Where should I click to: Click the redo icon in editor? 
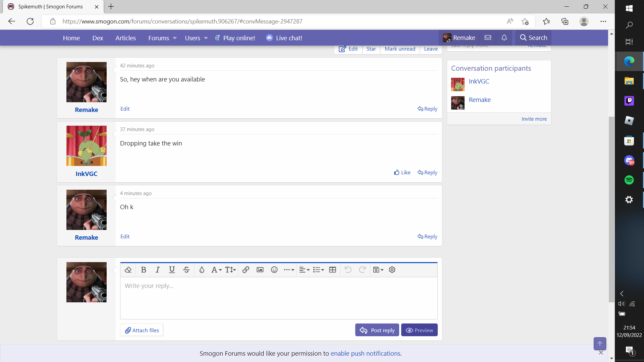pyautogui.click(x=362, y=270)
